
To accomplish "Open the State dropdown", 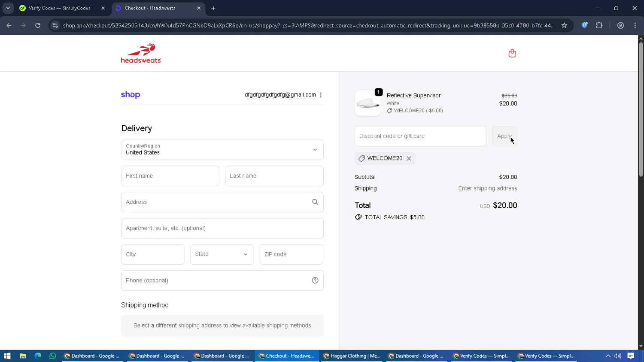I will 222,254.
